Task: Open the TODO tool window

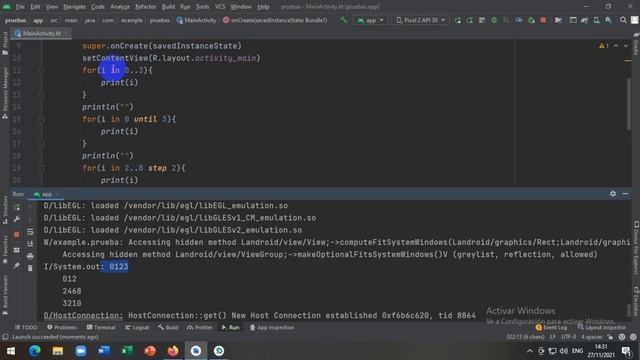Action: click(26, 327)
